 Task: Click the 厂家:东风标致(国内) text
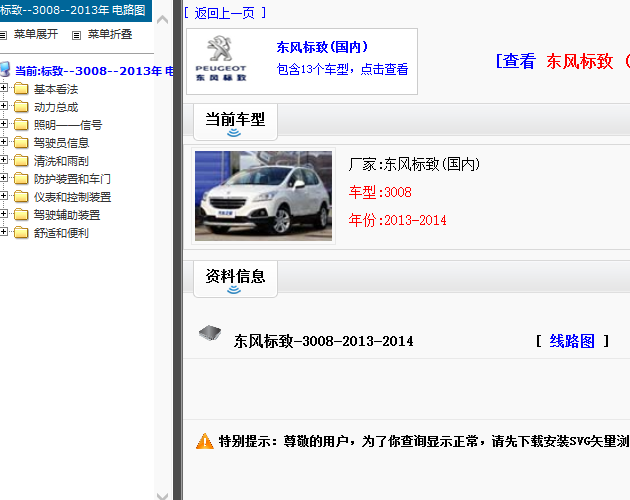point(414,164)
